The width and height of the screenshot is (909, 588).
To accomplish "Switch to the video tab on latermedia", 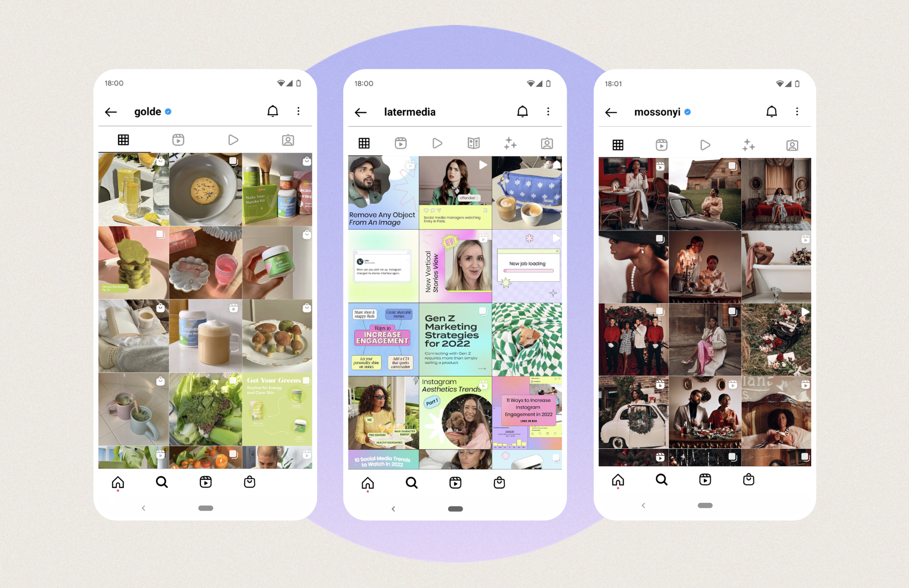I will click(x=436, y=142).
